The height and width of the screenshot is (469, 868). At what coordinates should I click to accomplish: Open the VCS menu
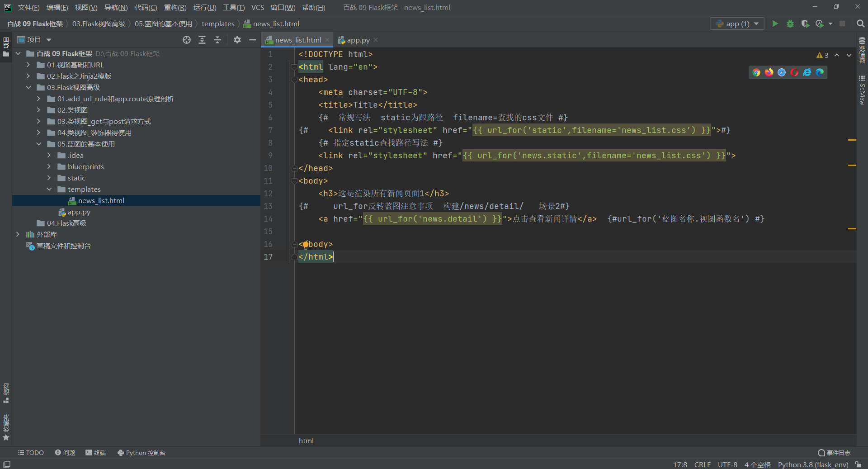click(x=258, y=7)
